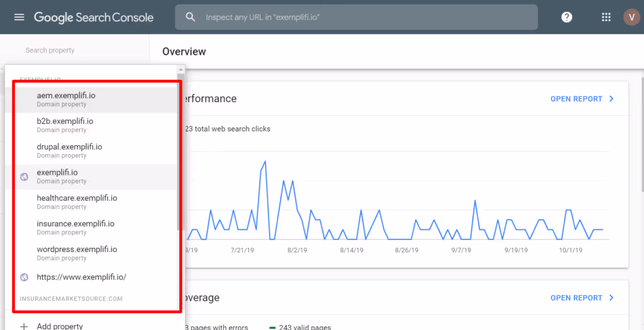Open the hamburger main menu
The height and width of the screenshot is (330, 644).
19,17
